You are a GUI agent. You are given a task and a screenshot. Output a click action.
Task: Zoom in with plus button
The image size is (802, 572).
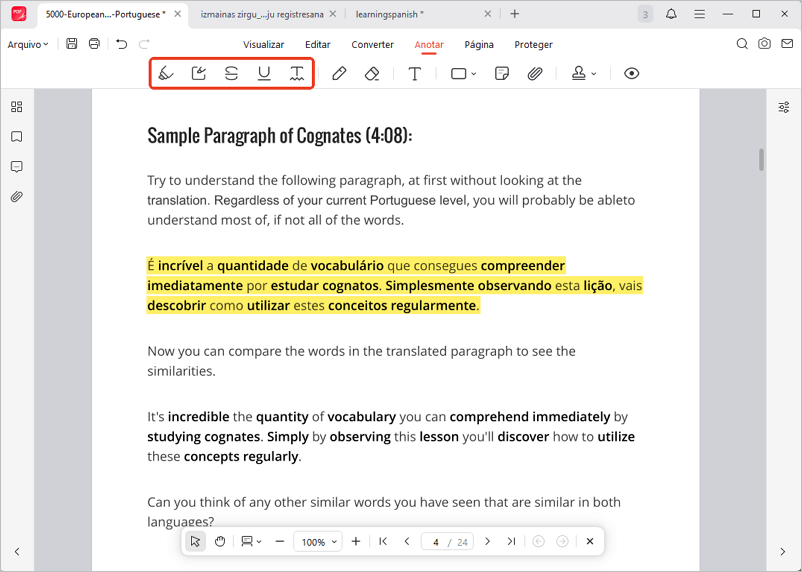click(356, 541)
